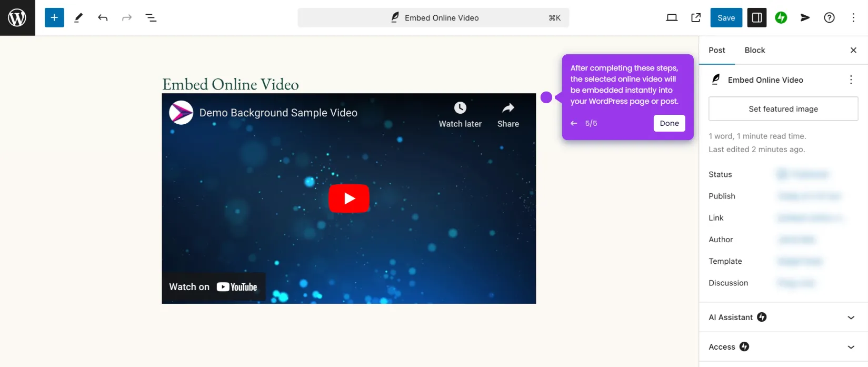This screenshot has height=367, width=868.
Task: Click the Set featured image button
Action: (783, 109)
